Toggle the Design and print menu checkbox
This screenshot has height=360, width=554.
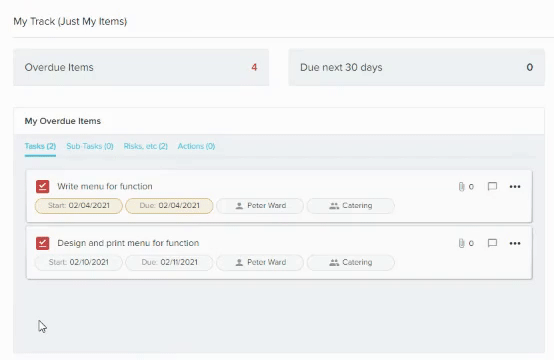42,243
